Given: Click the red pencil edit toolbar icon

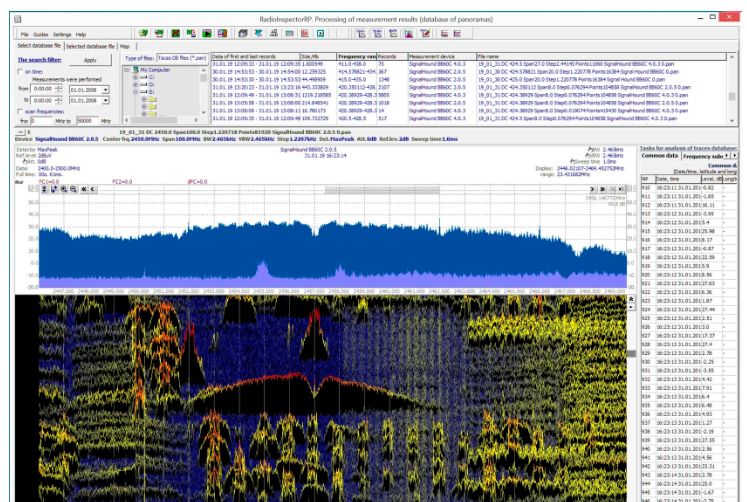Looking at the screenshot, I should (425, 33).
